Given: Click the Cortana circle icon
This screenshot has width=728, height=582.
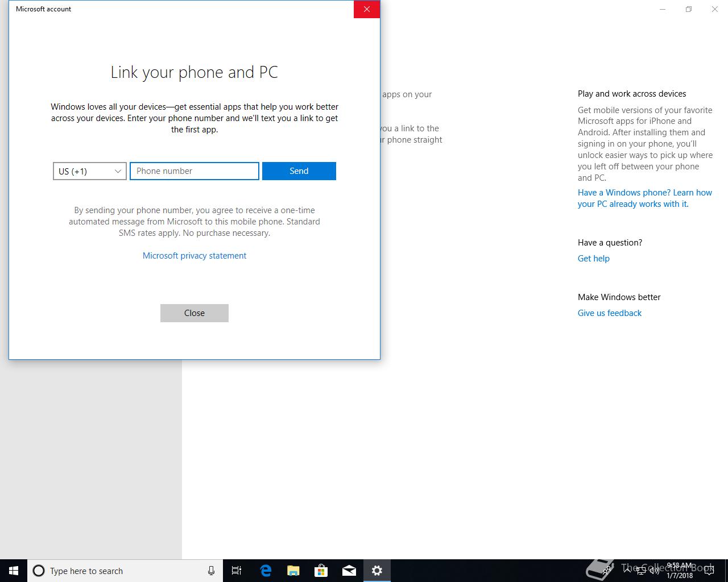Looking at the screenshot, I should (39, 571).
